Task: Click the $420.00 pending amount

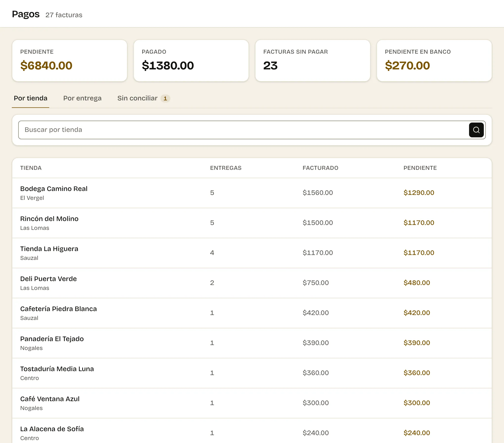Action: tap(417, 313)
